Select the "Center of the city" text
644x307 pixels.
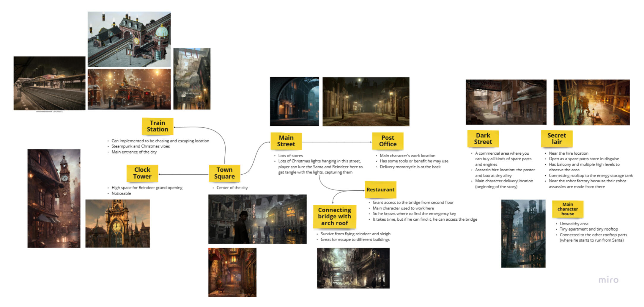point(232,188)
